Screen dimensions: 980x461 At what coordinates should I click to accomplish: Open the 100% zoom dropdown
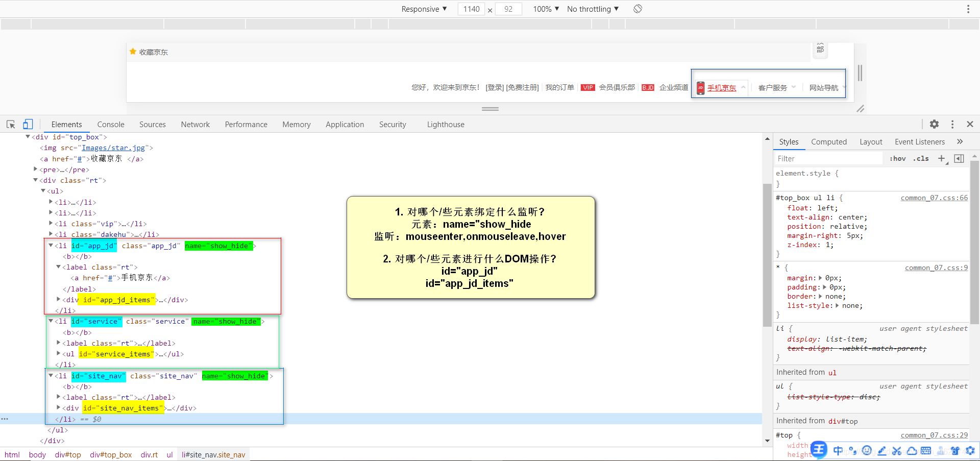(x=546, y=9)
